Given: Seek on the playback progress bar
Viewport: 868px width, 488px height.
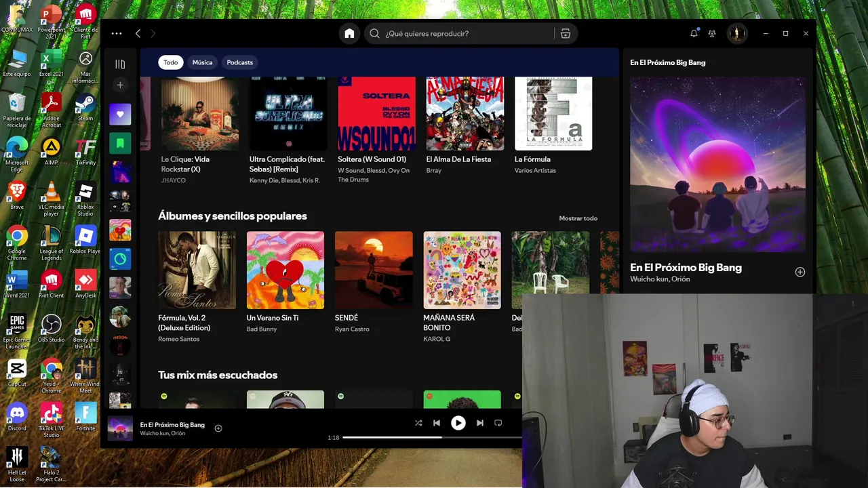Looking at the screenshot, I should click(x=432, y=437).
